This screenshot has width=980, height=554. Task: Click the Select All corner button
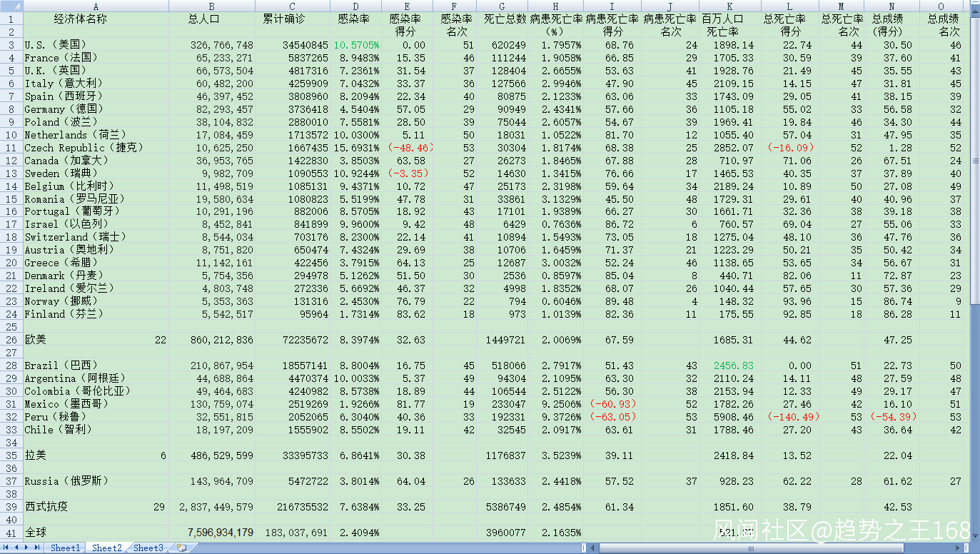[11, 6]
